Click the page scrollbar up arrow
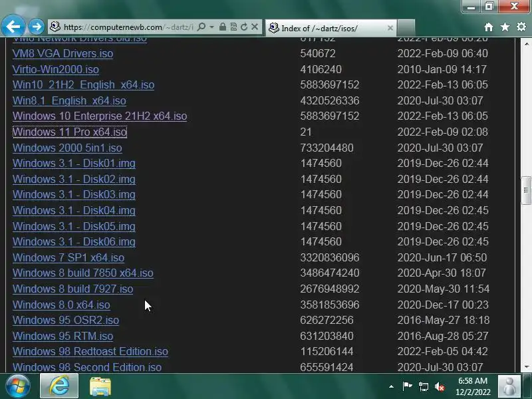Viewport: 532px width, 399px height. (x=526, y=43)
